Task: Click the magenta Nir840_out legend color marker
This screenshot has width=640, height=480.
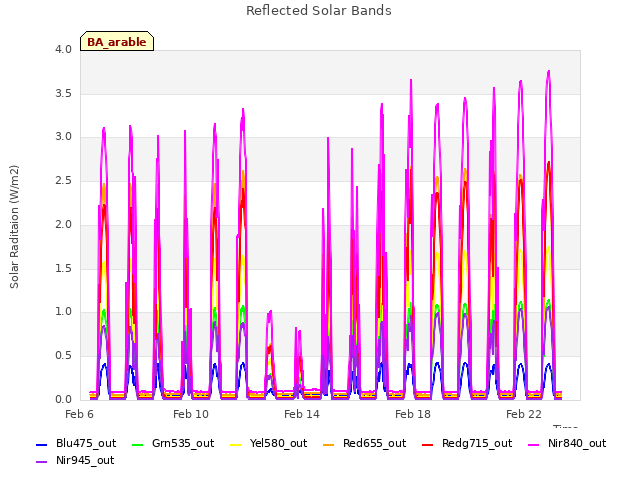Action: (534, 444)
